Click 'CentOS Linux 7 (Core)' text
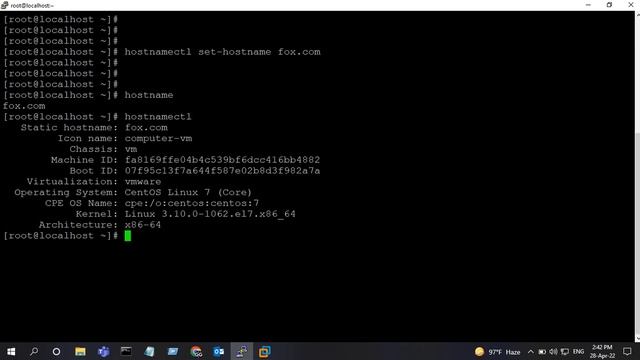 pos(188,192)
